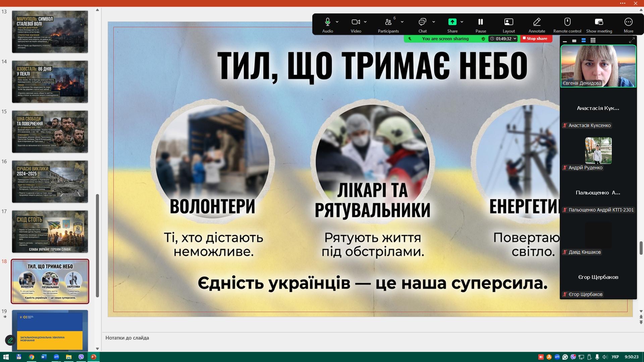Viewport: 644px width, 362px height.
Task: Click Show meeting icon
Action: pyautogui.click(x=599, y=22)
